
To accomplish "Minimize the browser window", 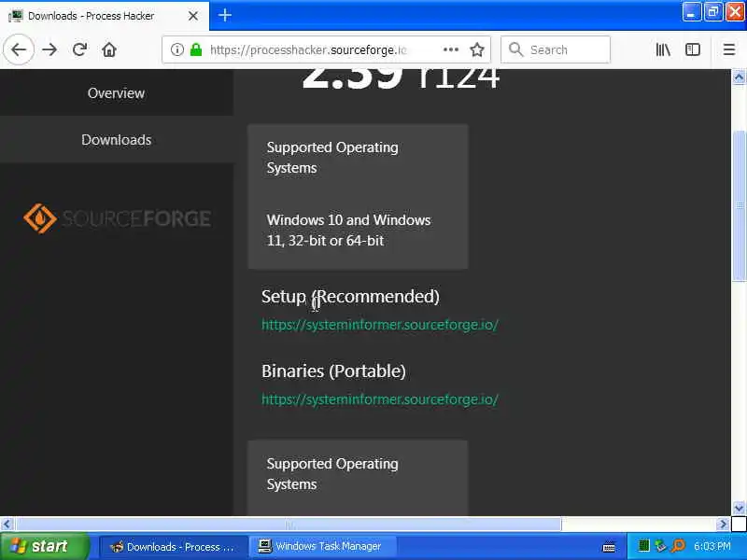I will [691, 12].
